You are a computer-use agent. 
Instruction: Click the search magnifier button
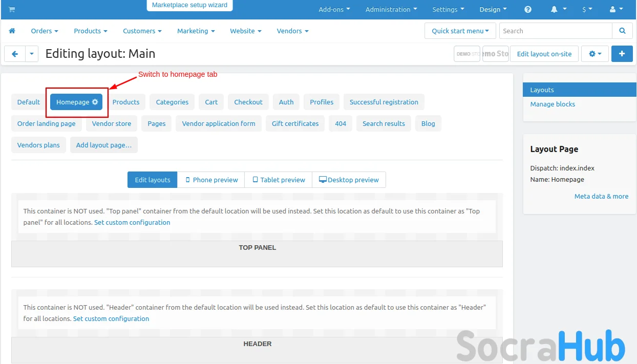tap(622, 31)
